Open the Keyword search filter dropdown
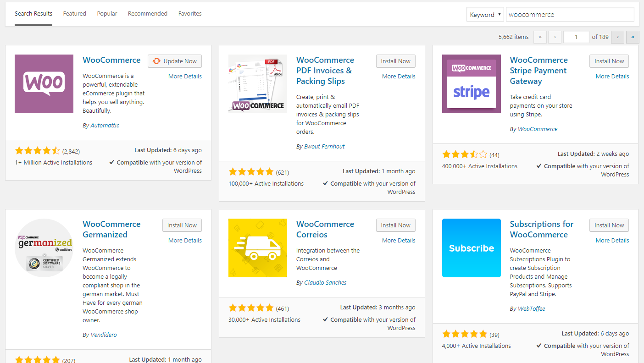This screenshot has height=363, width=644. point(485,14)
